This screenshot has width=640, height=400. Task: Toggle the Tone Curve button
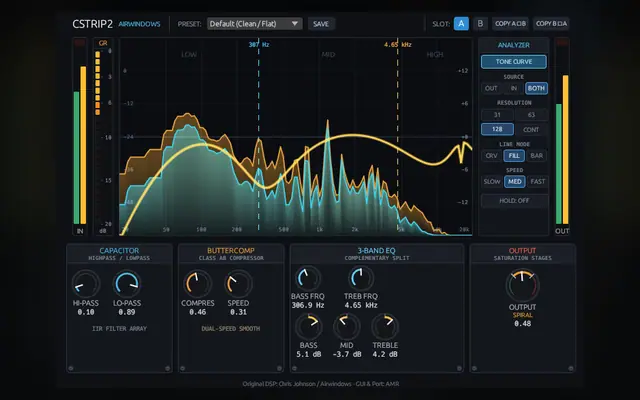[x=514, y=62]
